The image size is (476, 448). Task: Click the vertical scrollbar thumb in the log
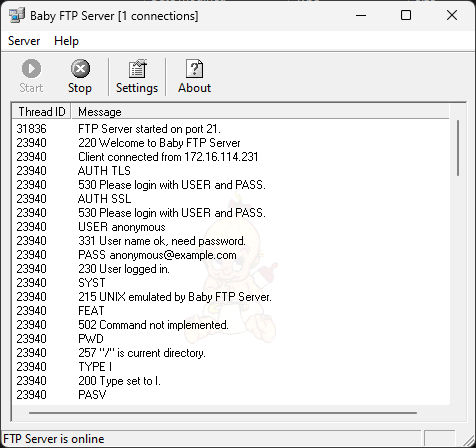[458, 148]
